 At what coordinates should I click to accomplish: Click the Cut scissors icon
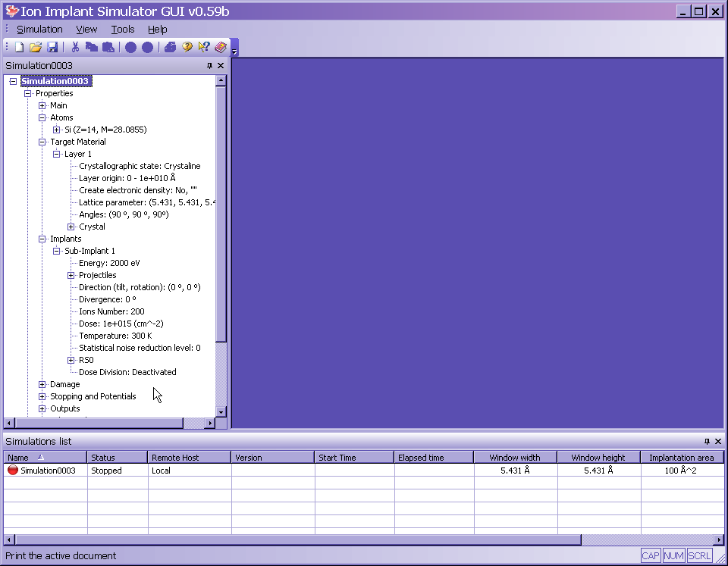coord(75,48)
